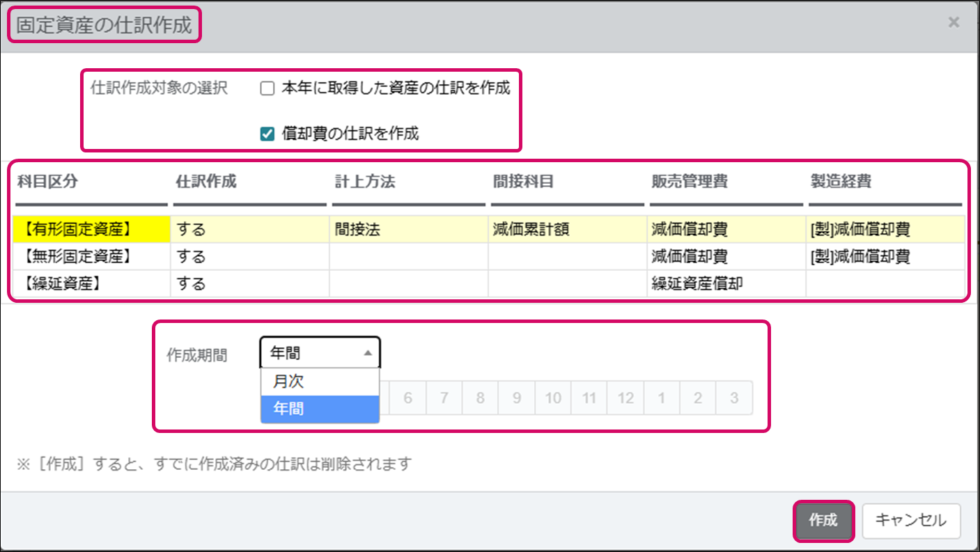This screenshot has height=552, width=980.
Task: Select month 3 button
Action: click(733, 398)
